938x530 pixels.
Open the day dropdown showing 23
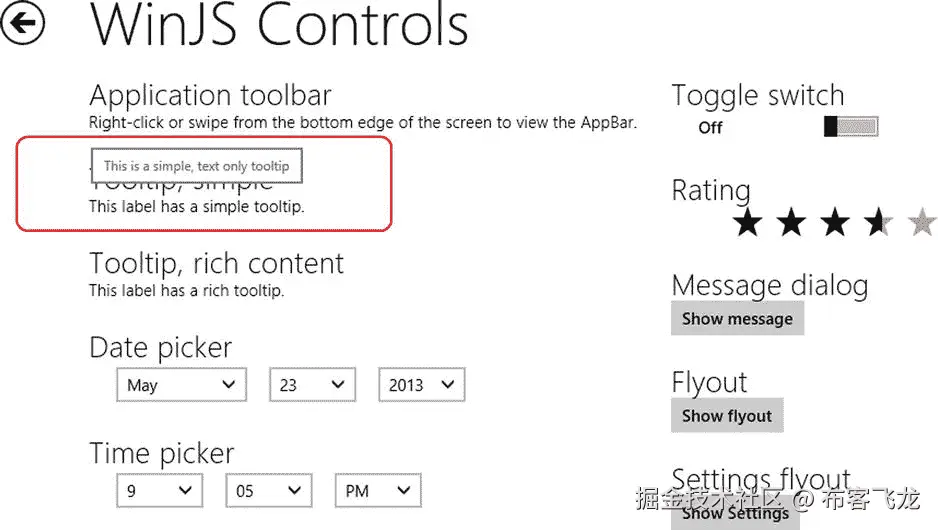pyautogui.click(x=311, y=385)
